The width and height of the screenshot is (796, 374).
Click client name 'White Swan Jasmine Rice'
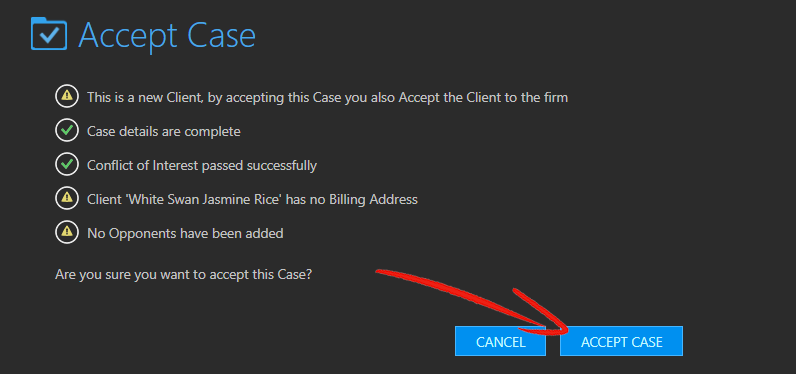[x=204, y=200]
